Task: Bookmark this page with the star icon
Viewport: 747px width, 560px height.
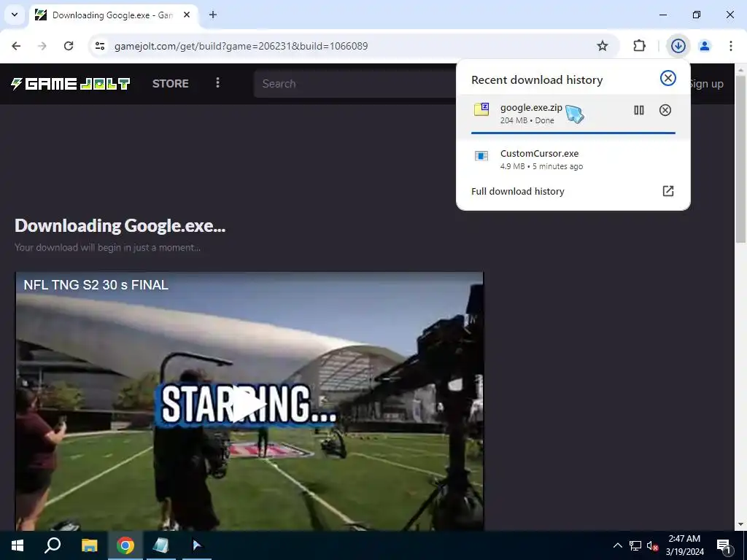Action: click(602, 46)
